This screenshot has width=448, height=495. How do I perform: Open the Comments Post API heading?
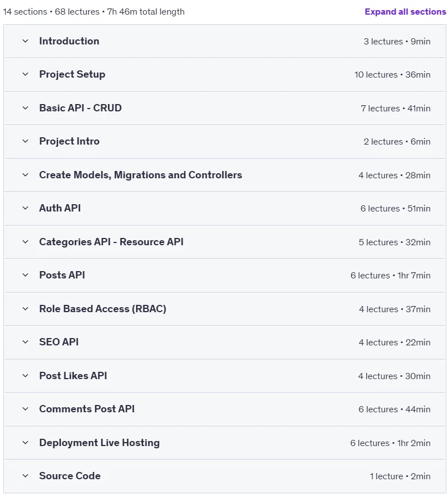click(87, 409)
